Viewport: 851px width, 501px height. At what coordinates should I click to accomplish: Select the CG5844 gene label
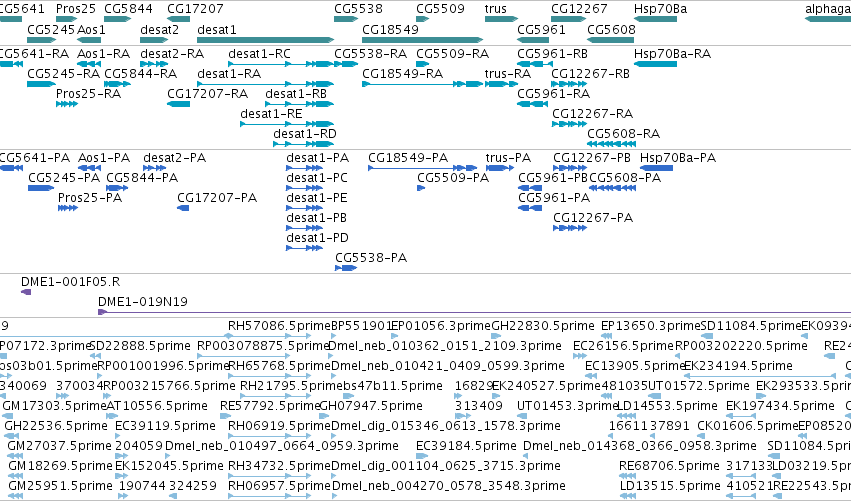pos(128,9)
